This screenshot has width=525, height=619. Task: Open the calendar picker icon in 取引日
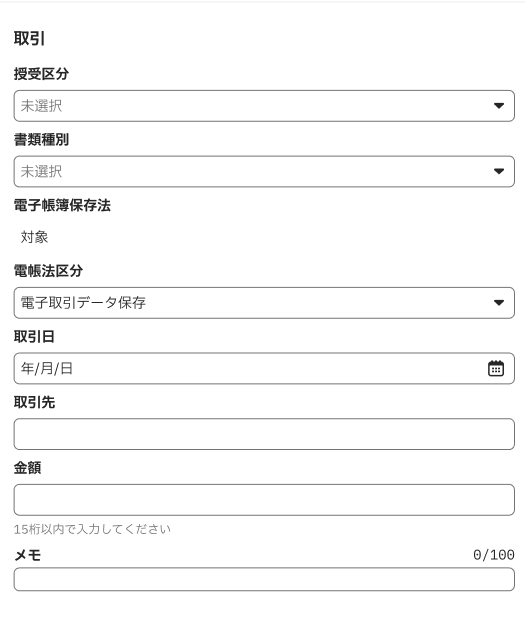(x=496, y=368)
